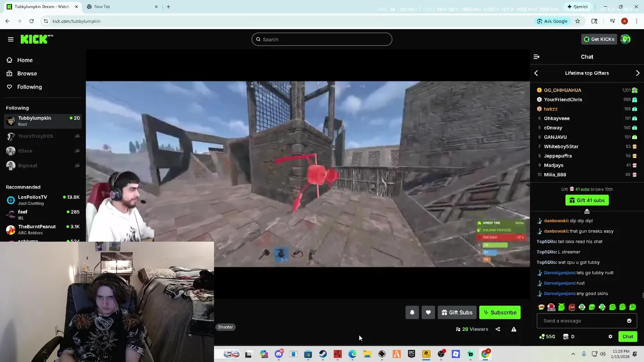Open Bigloaaf followed channel
The image size is (644, 362).
click(x=42, y=165)
